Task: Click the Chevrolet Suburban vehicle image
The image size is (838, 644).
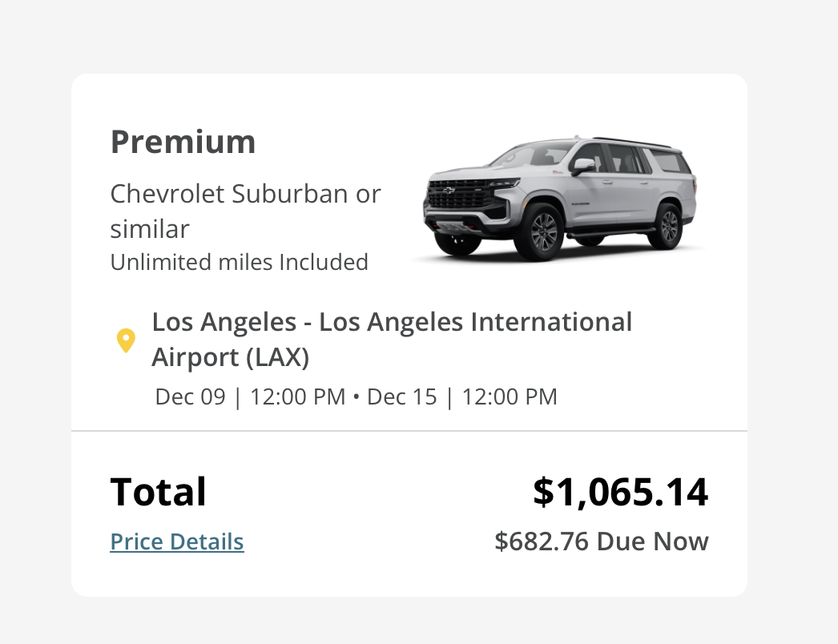Action: [557, 198]
